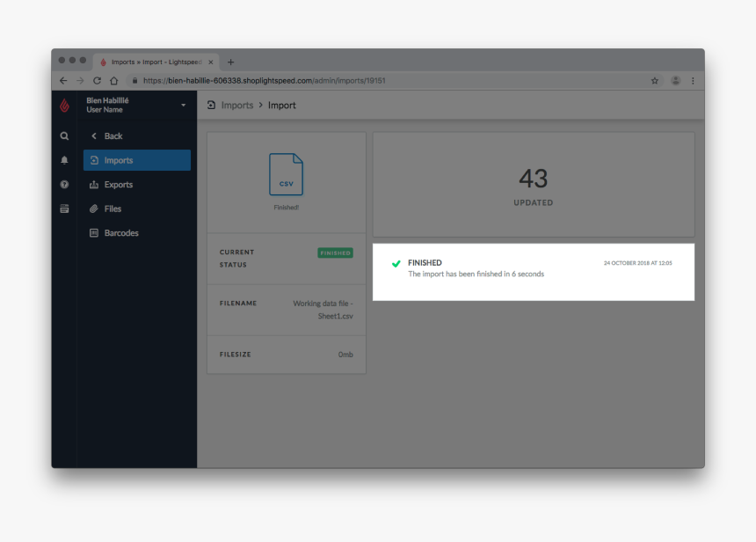Select the Imports » Import browser tab
Image resolution: width=756 pixels, height=542 pixels.
tap(156, 62)
